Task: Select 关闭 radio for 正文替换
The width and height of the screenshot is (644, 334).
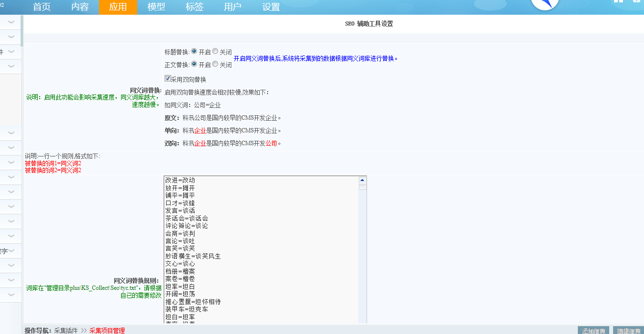Action: click(215, 65)
